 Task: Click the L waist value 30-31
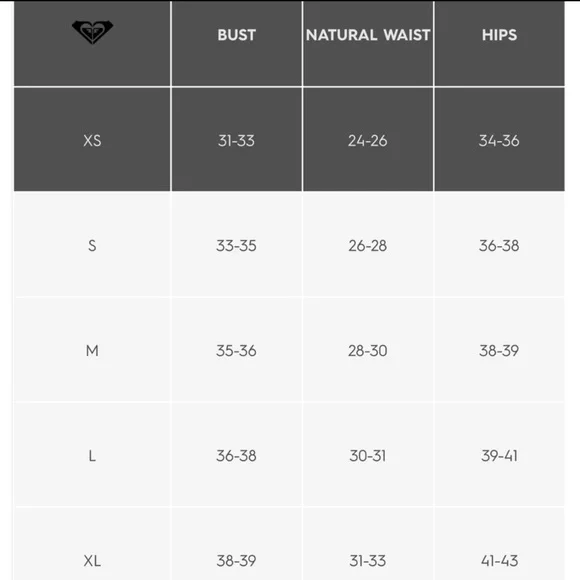pyautogui.click(x=368, y=456)
